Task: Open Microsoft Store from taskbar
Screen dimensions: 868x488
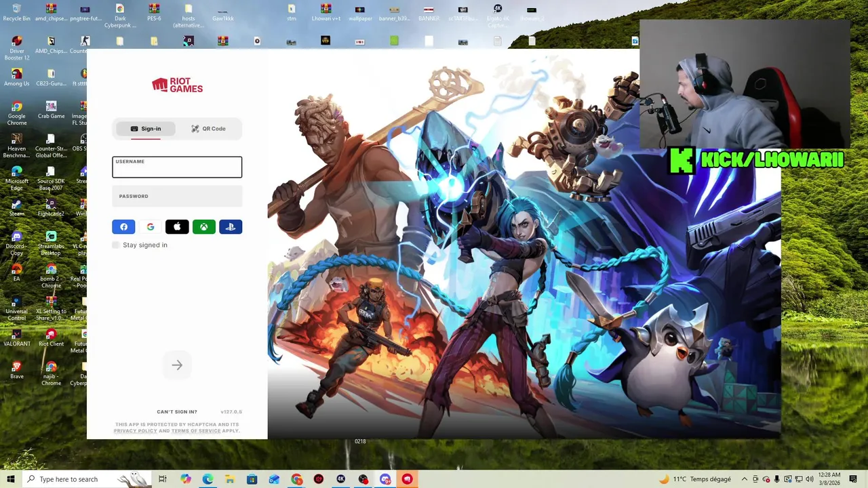Action: click(252, 479)
